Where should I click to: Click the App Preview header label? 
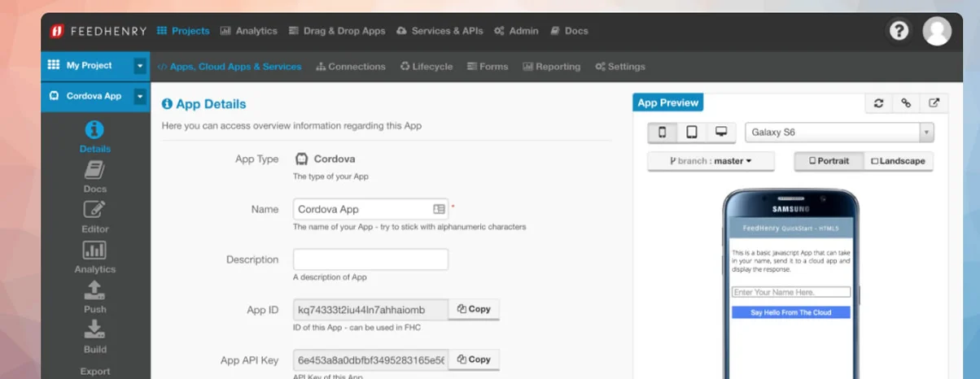(x=667, y=102)
